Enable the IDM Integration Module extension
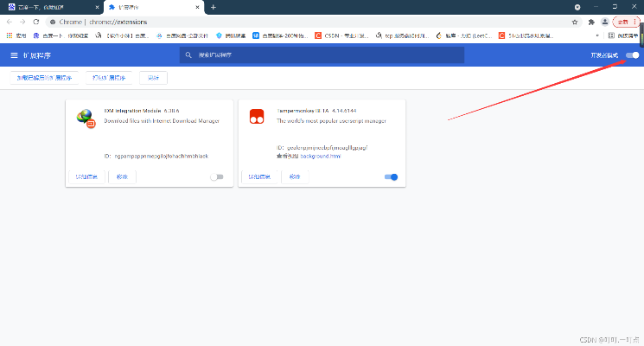The image size is (644, 346). (216, 176)
